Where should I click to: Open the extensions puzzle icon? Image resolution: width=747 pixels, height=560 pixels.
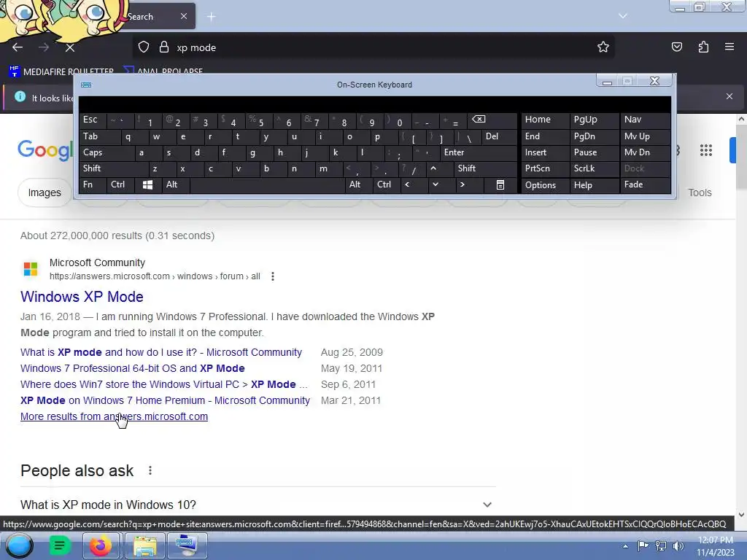pyautogui.click(x=703, y=47)
